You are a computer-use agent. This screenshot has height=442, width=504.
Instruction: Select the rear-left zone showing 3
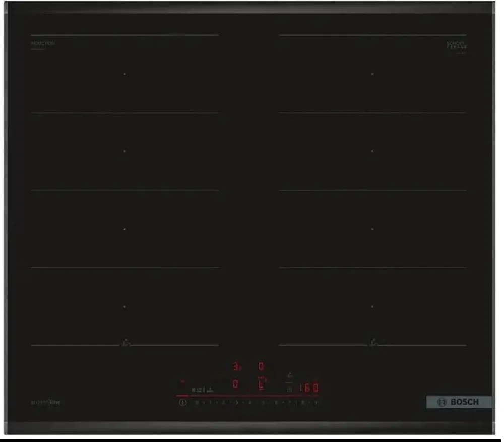click(x=235, y=366)
